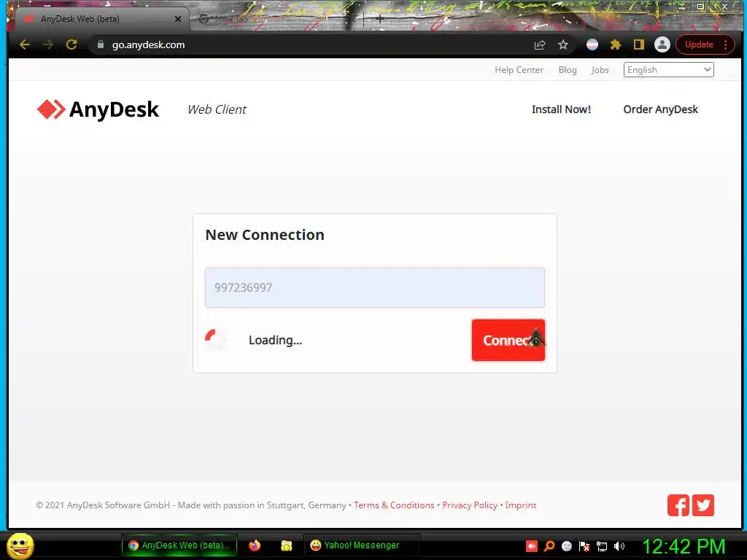Click the Loading... status text
This screenshot has height=560, width=747.
point(275,340)
